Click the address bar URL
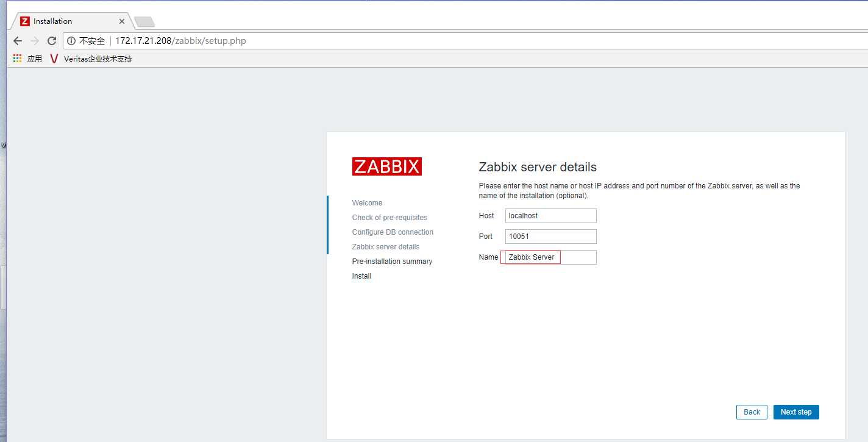868x442 pixels. 180,41
